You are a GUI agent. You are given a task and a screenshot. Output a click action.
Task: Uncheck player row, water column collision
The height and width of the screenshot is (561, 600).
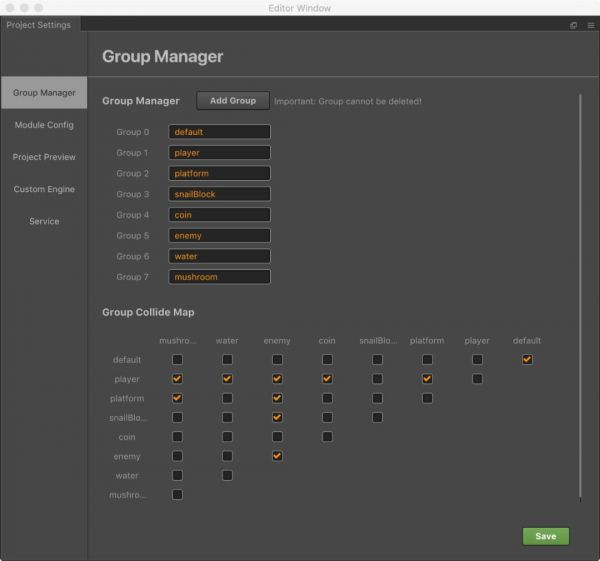point(227,379)
